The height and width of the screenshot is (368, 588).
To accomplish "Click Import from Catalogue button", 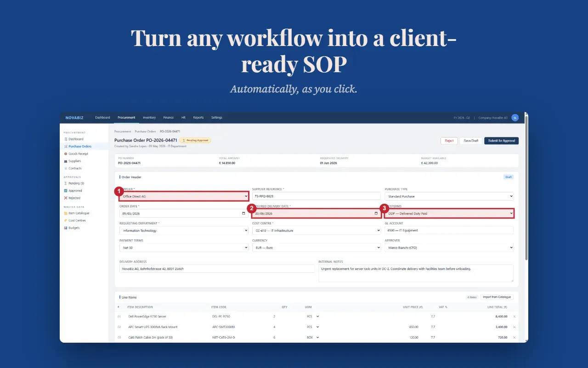I will (x=497, y=297).
